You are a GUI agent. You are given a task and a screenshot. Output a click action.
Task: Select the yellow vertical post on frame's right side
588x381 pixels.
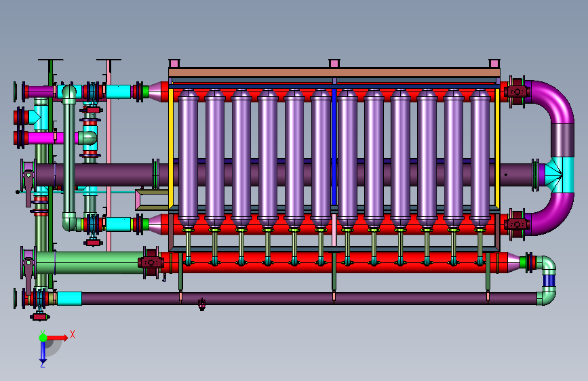[498, 147]
